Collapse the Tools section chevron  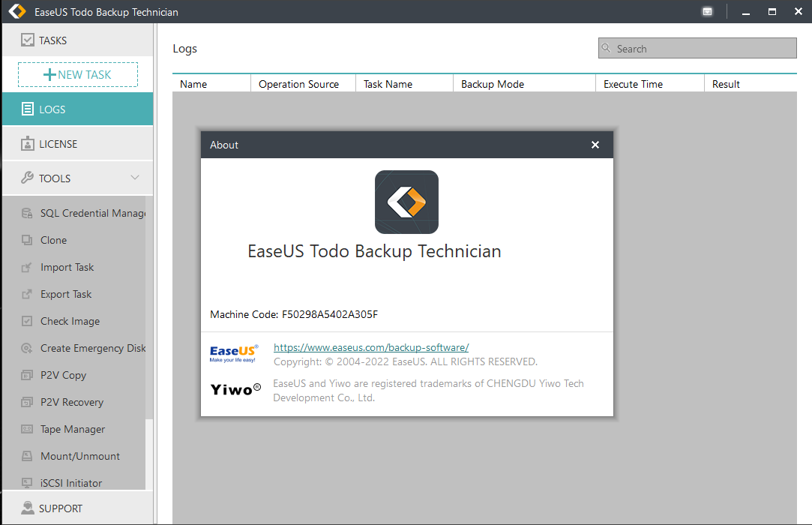(x=135, y=177)
